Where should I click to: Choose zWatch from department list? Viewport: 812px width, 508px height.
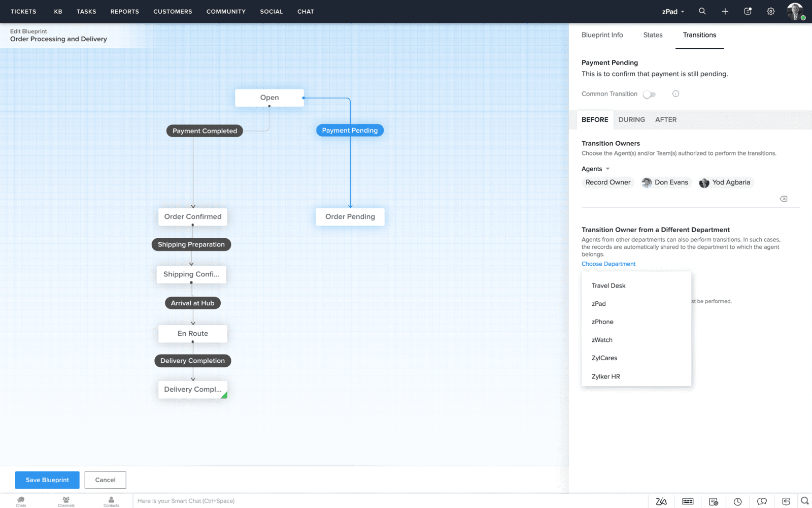point(636,340)
